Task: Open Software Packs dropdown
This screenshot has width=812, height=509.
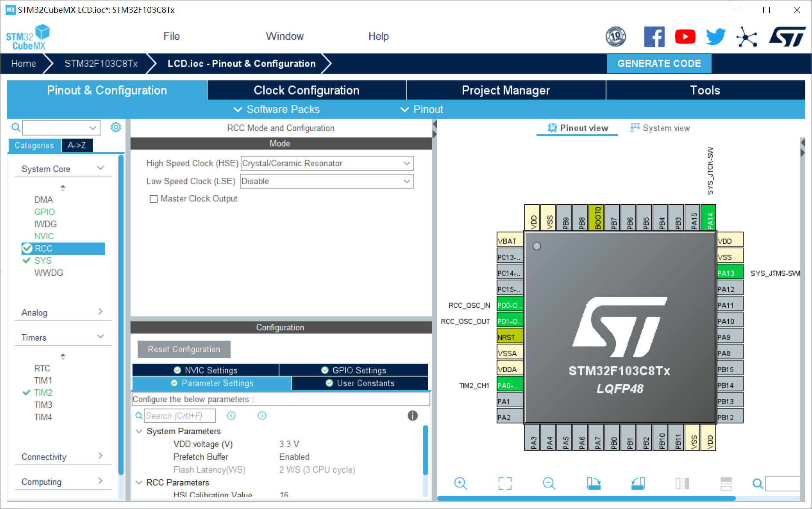Action: pos(277,109)
